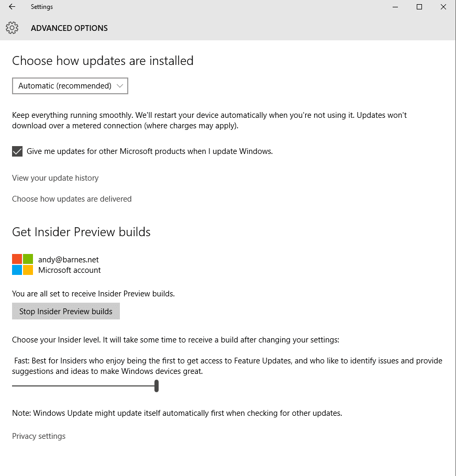
Task: Open View your update history
Action: pos(55,178)
